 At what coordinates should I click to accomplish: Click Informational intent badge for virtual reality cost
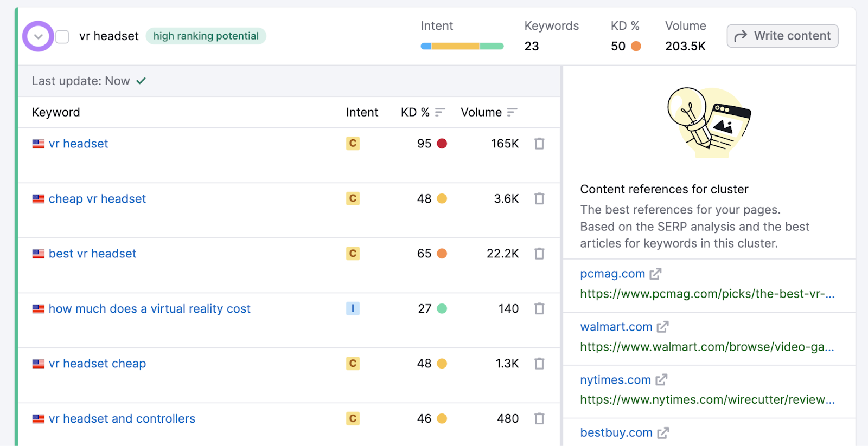click(x=353, y=309)
